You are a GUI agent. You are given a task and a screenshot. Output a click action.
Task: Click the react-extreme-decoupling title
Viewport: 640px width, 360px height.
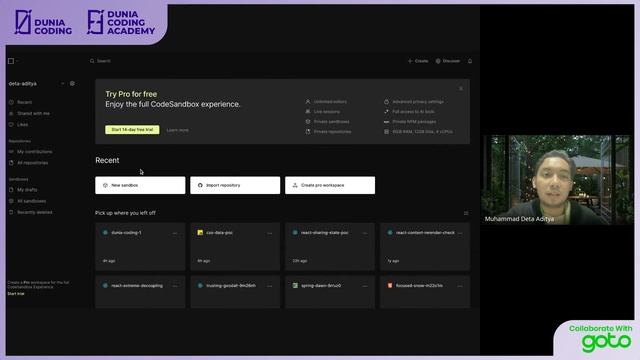(137, 285)
